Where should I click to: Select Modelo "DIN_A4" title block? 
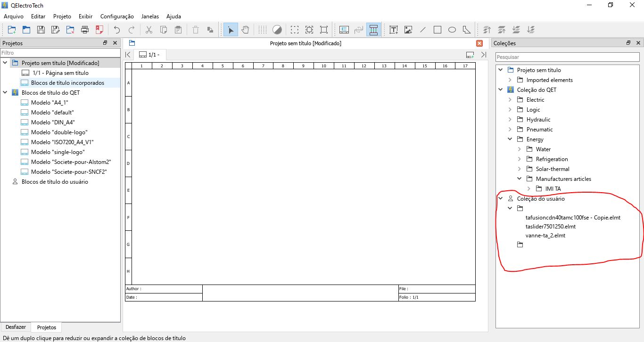click(53, 122)
